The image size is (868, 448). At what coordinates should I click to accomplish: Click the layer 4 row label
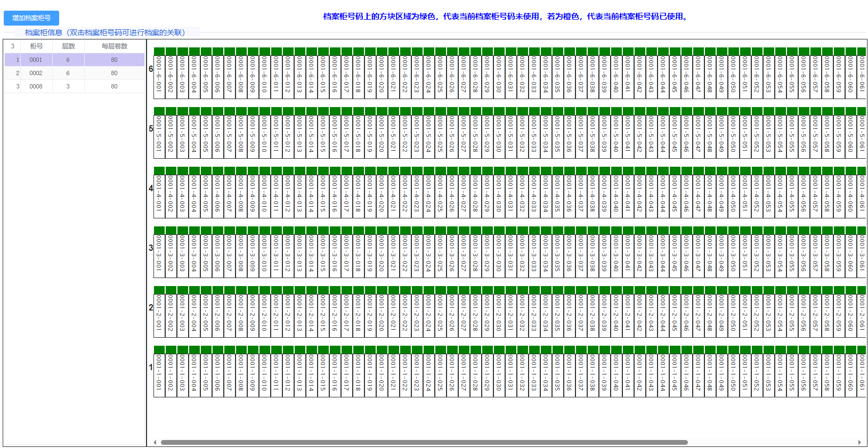coord(151,189)
